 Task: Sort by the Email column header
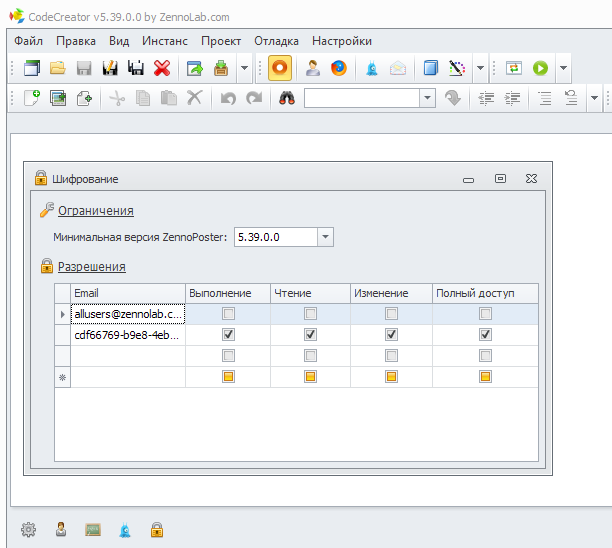tap(128, 293)
